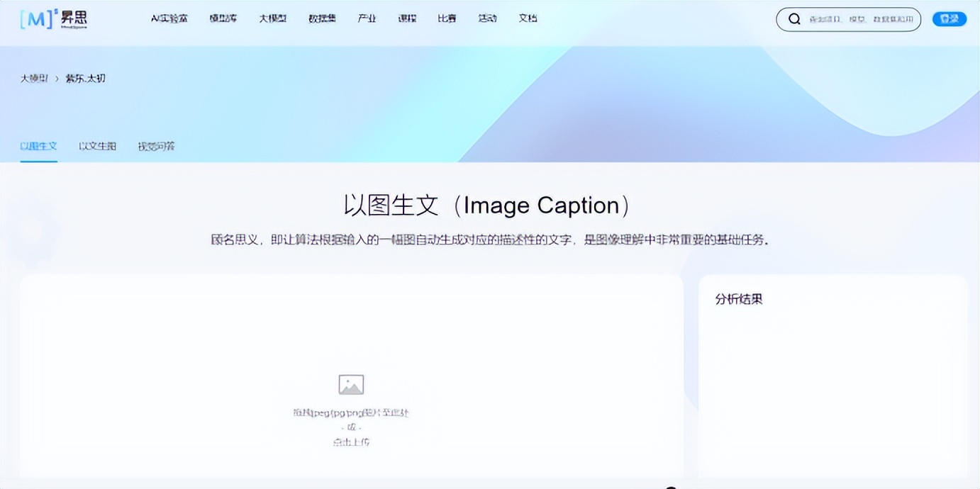
Task: Open the 文档 documentation page
Action: 528,18
